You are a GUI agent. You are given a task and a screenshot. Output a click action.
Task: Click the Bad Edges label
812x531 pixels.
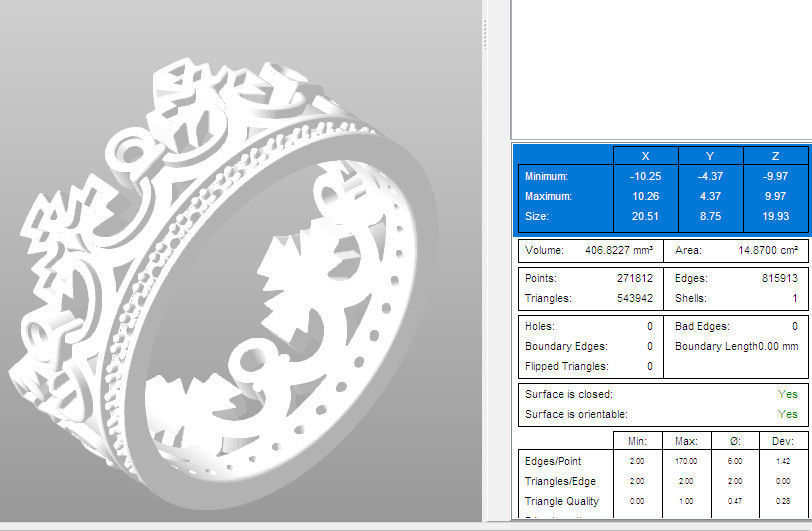click(x=702, y=326)
